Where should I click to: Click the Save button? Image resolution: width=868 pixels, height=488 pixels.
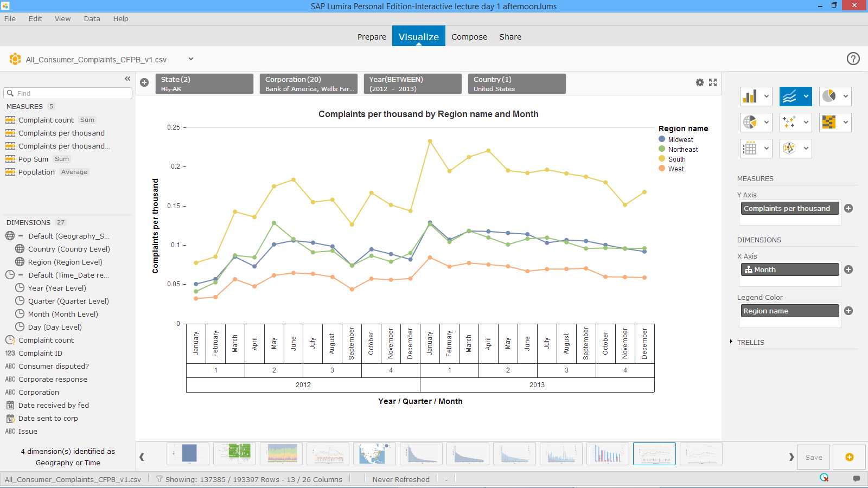coord(813,457)
